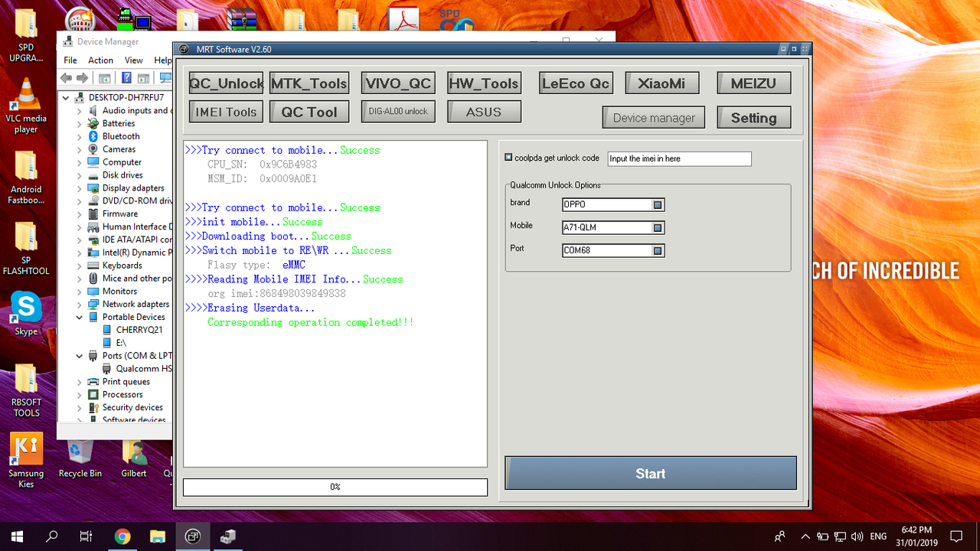The height and width of the screenshot is (551, 980).
Task: Select Keyboards in device tree
Action: click(122, 266)
